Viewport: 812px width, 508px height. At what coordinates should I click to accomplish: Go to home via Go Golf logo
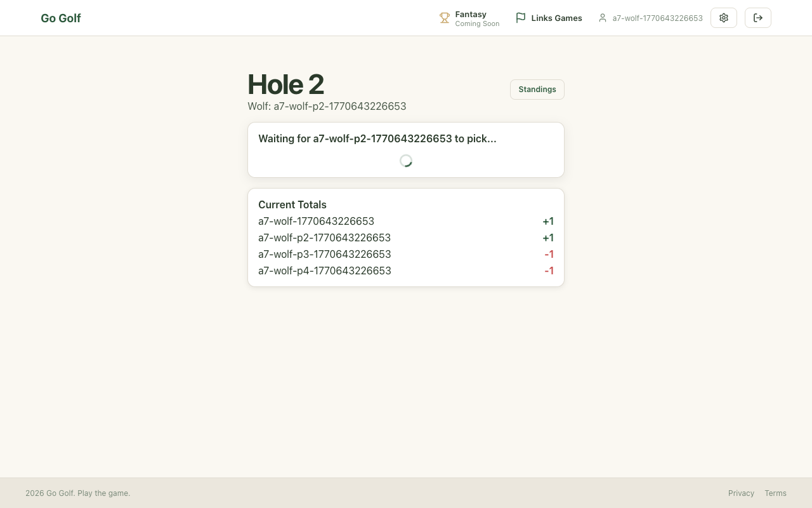point(61,18)
